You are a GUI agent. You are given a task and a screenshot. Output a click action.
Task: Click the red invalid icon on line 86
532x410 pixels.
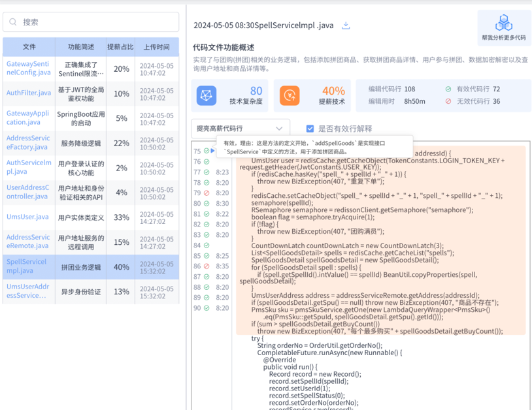[x=207, y=266]
